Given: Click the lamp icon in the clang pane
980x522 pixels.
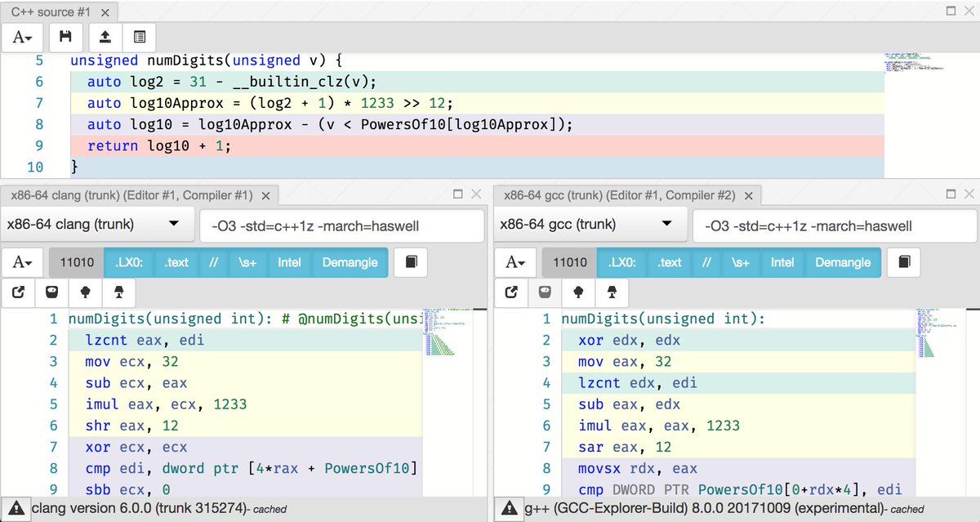Looking at the screenshot, I should 118,292.
